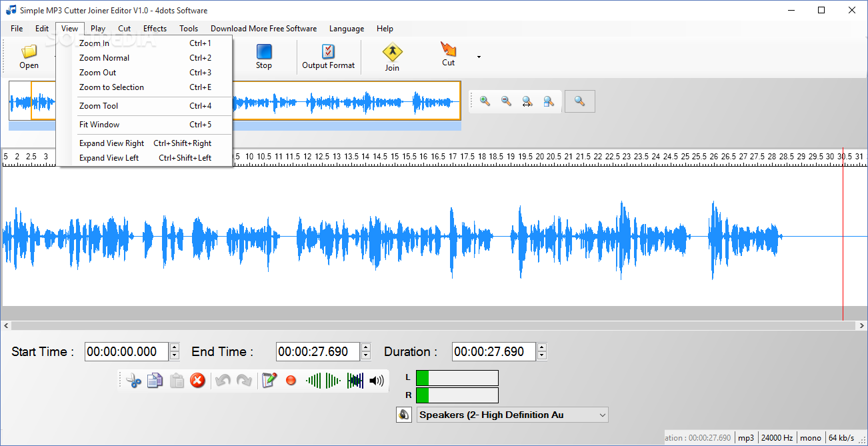The width and height of the screenshot is (868, 446).
Task: Increase End Time with up arrow
Action: pyautogui.click(x=366, y=347)
